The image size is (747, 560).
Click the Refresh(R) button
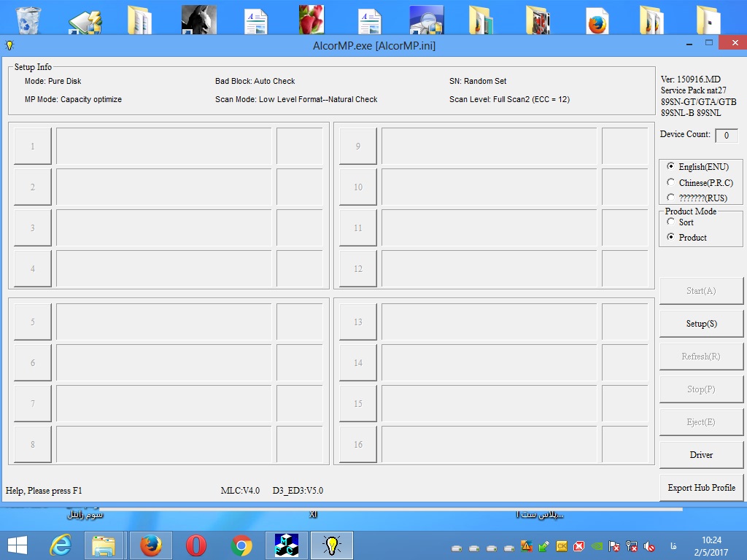701,357
